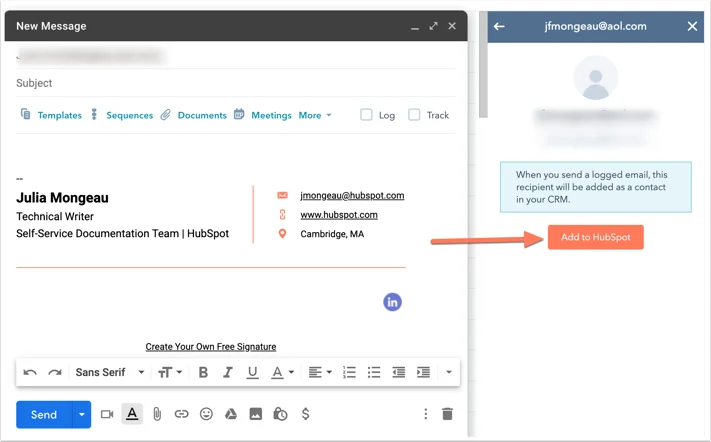The width and height of the screenshot is (711, 442).
Task: Expand the More dropdown in HubSpot toolbar
Action: [x=315, y=115]
